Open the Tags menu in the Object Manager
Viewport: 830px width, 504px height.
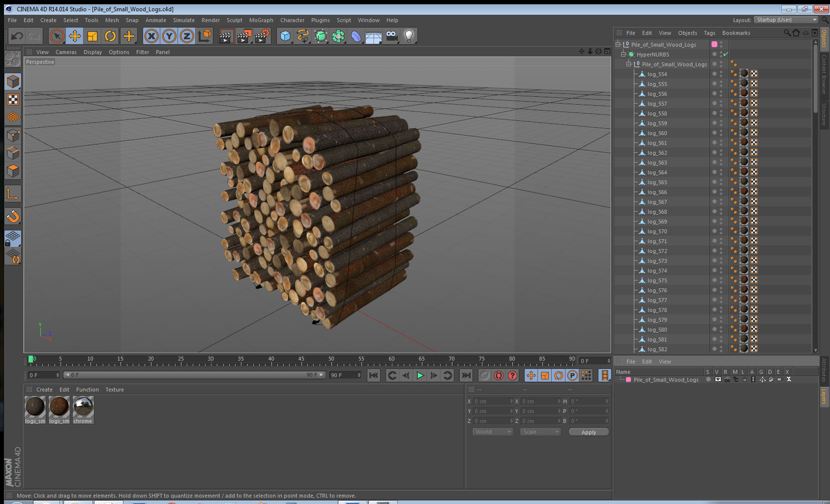point(709,33)
